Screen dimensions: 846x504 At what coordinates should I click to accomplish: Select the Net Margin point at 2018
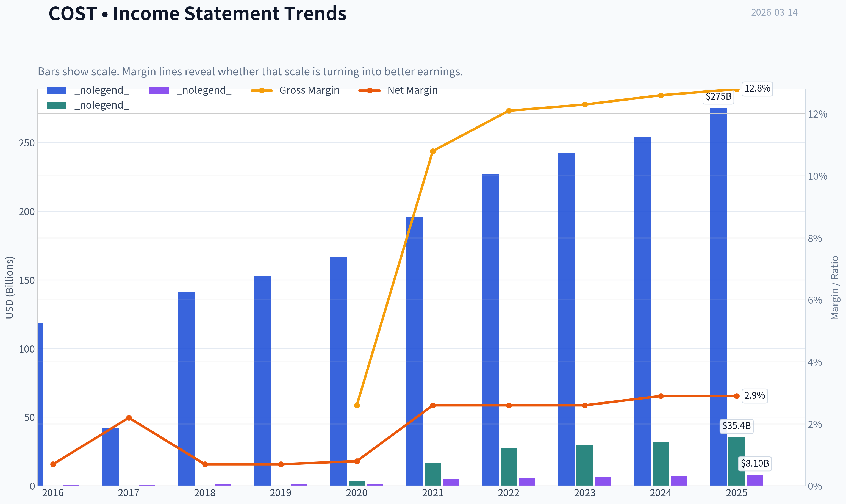[x=205, y=464]
